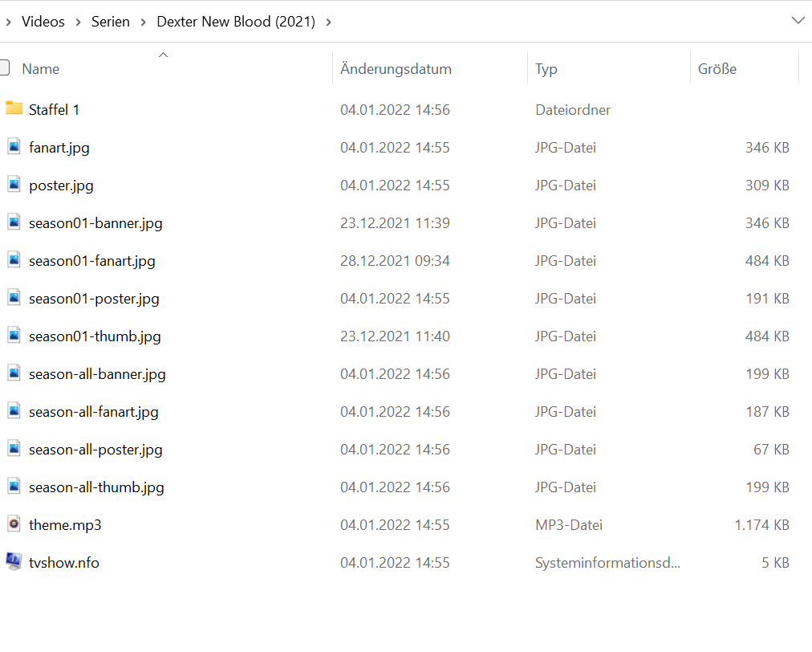Viewport: 812px width, 652px height.
Task: Select the theme.mp3 file name
Action: tap(65, 526)
